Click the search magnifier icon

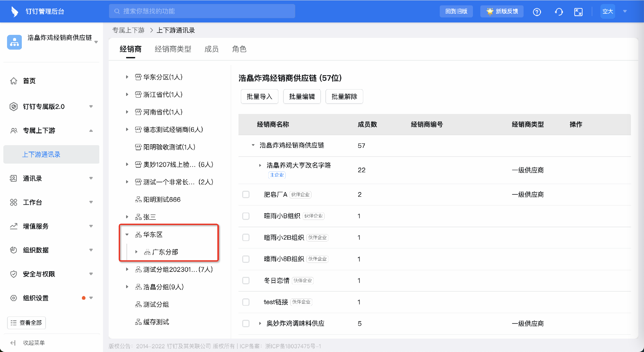tap(117, 11)
